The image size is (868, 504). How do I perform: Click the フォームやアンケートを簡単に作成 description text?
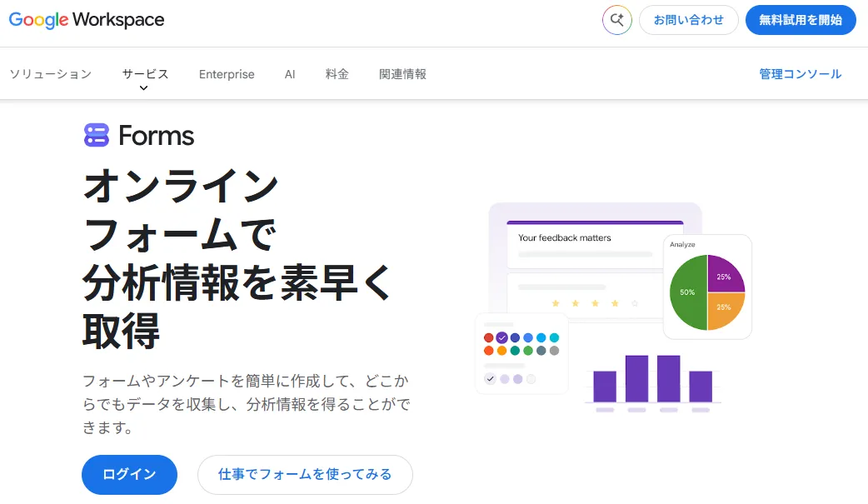tap(247, 404)
